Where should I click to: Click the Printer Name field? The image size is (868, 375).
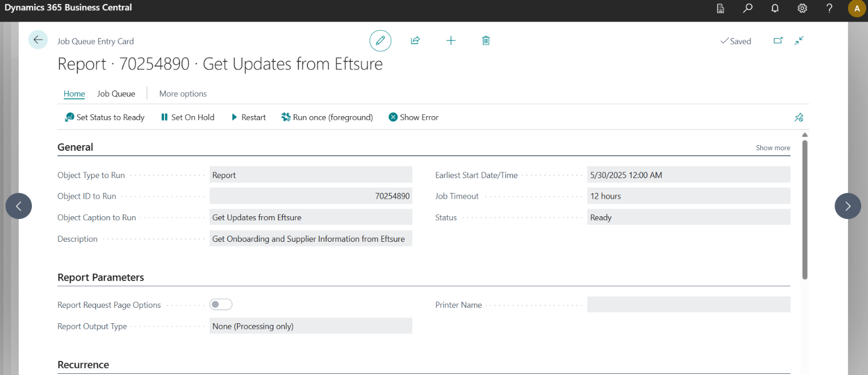pyautogui.click(x=689, y=304)
